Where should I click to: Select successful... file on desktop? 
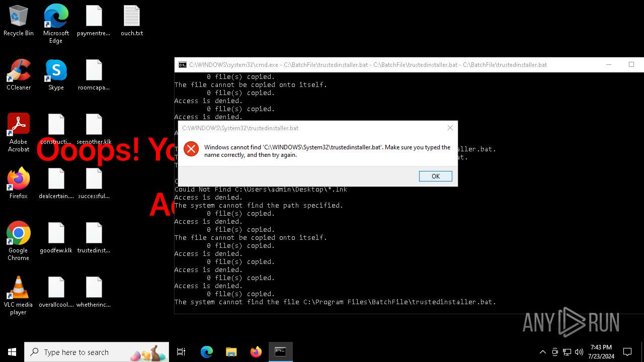(94, 184)
